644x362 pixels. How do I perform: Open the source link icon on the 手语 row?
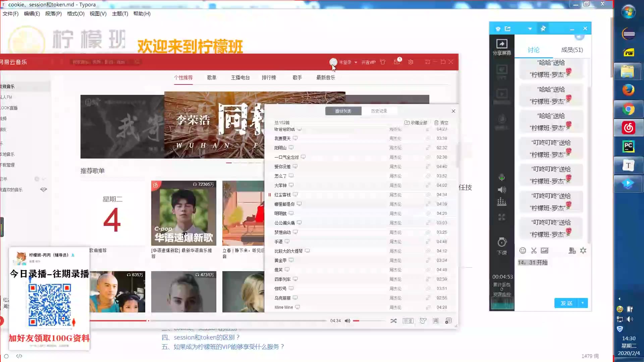428,242
